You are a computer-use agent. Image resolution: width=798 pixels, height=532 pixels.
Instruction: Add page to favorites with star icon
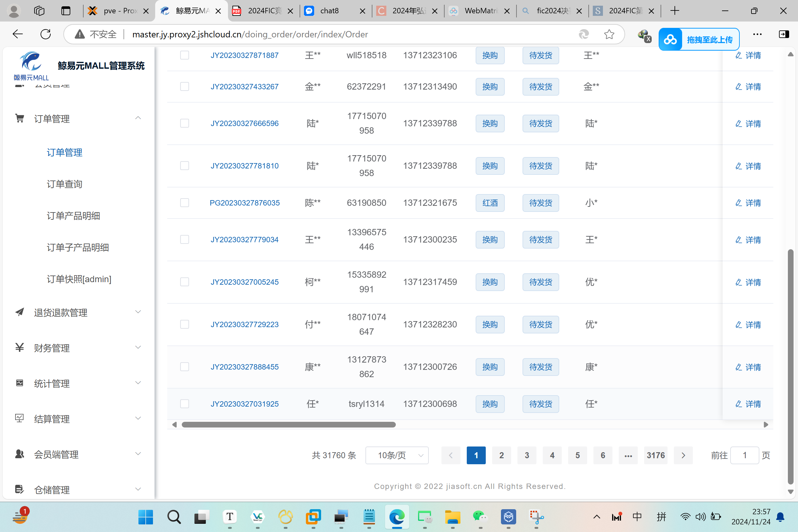pos(609,34)
